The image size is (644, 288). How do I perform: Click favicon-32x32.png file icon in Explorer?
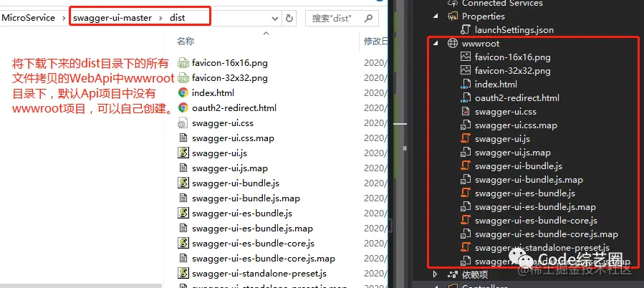pyautogui.click(x=183, y=77)
